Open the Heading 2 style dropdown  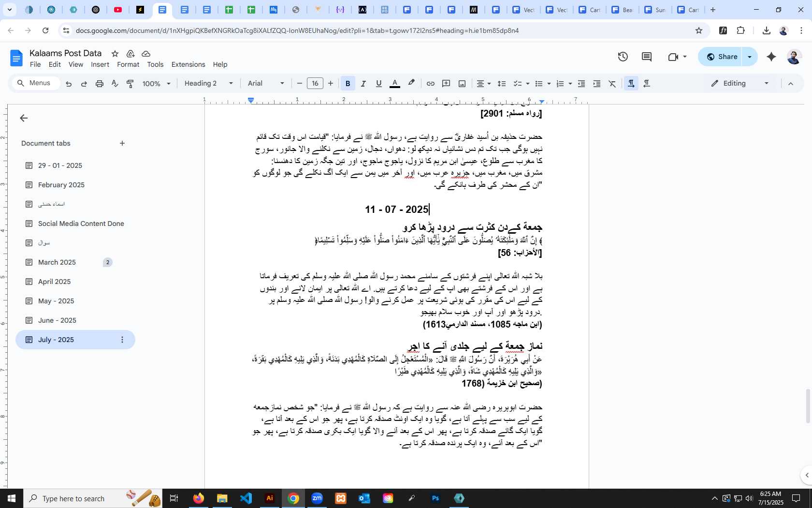[209, 84]
